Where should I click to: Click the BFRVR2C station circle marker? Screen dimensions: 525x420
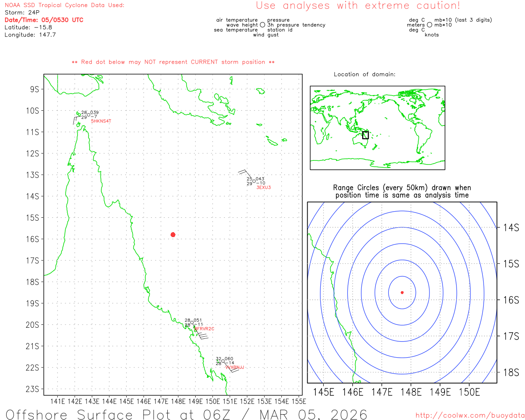pos(192,323)
